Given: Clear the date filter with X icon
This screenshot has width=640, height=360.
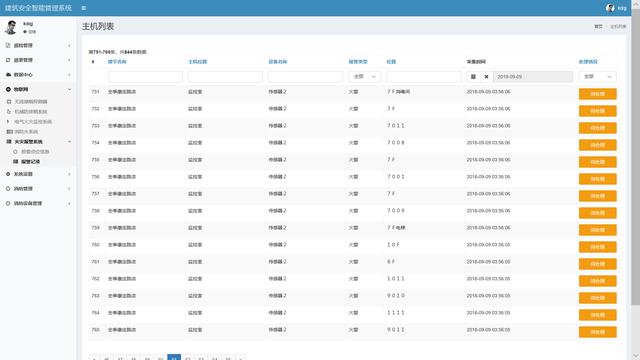Looking at the screenshot, I should [x=486, y=77].
